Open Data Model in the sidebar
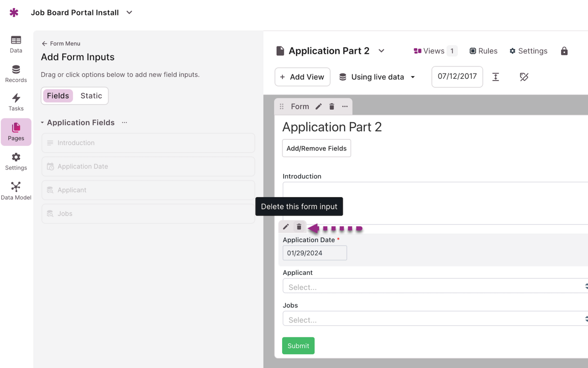588x368 pixels. coord(16,191)
